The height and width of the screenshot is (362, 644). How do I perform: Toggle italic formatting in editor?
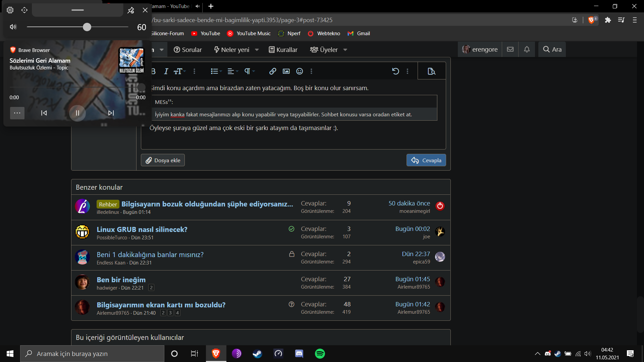[166, 71]
